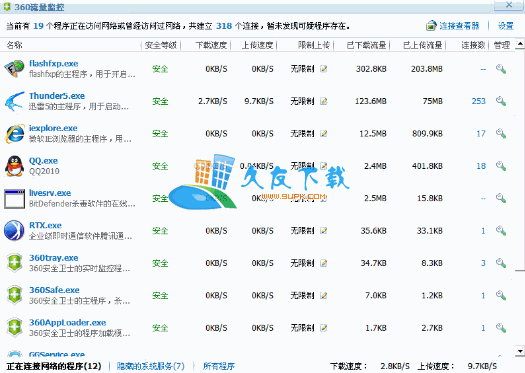Open manage magnifier for 360AppLoader.exe

(501, 328)
